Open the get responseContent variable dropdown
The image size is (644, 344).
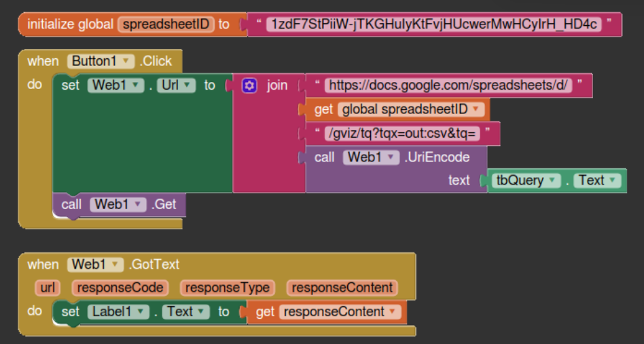point(391,312)
